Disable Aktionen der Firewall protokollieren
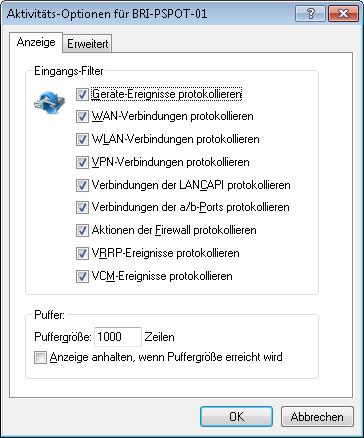364x438 pixels. click(x=82, y=230)
